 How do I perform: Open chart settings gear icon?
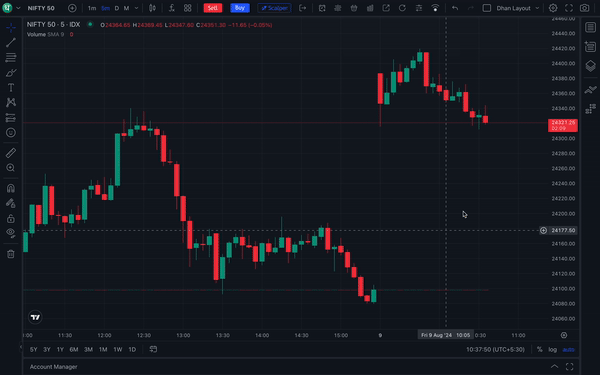pyautogui.click(x=553, y=8)
